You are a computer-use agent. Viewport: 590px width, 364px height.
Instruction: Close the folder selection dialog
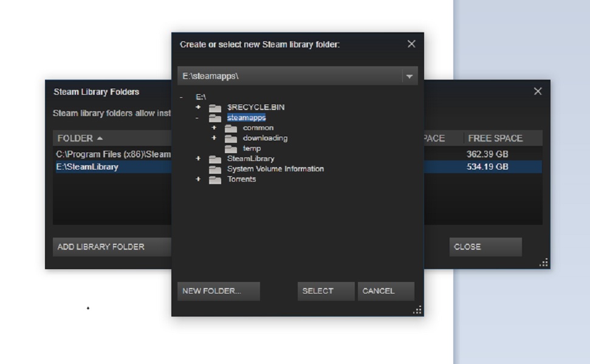tap(411, 44)
